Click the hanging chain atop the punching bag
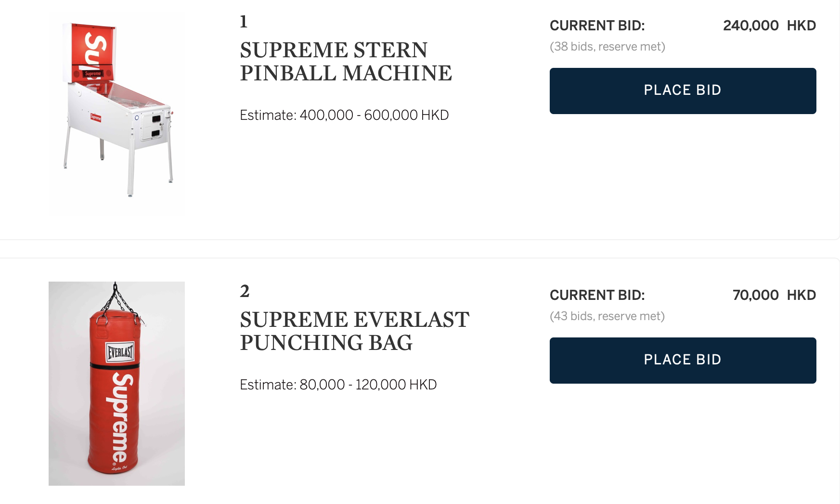The image size is (840, 504). 115,296
